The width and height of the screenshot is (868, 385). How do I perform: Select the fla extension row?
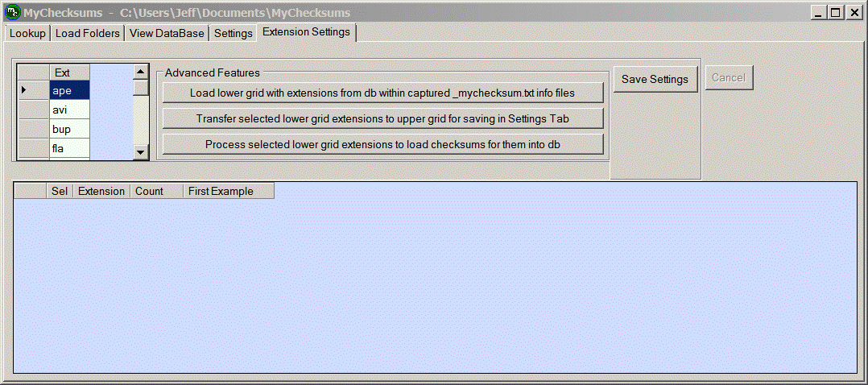[x=69, y=148]
